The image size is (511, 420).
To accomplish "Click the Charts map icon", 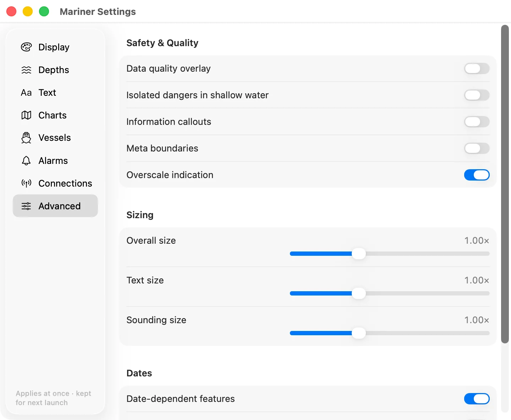I will pyautogui.click(x=26, y=115).
